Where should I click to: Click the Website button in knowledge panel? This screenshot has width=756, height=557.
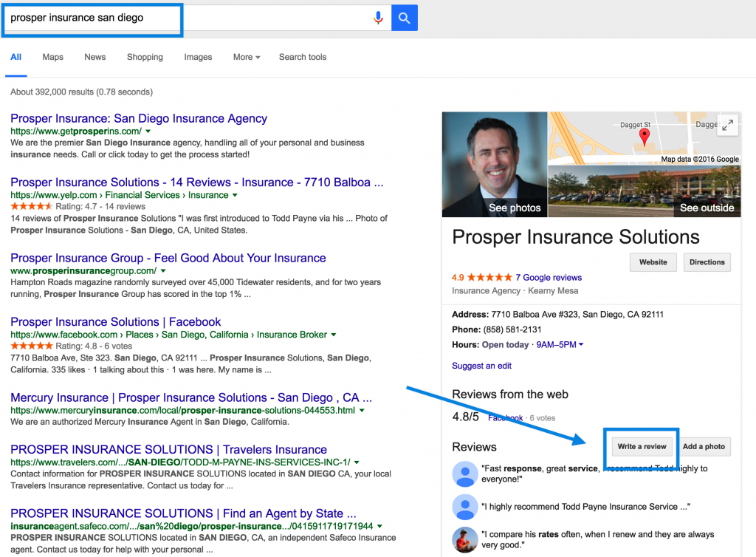[x=653, y=262]
